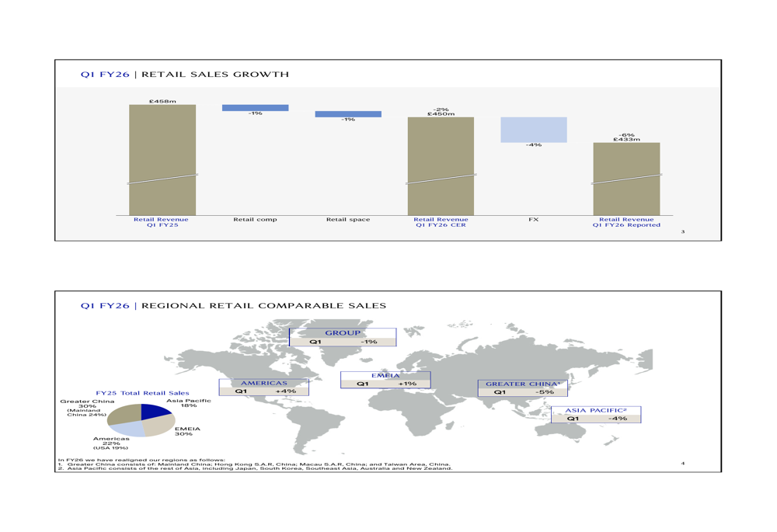Click the GREATER CHINA Q1 -5% box

pyautogui.click(x=522, y=388)
